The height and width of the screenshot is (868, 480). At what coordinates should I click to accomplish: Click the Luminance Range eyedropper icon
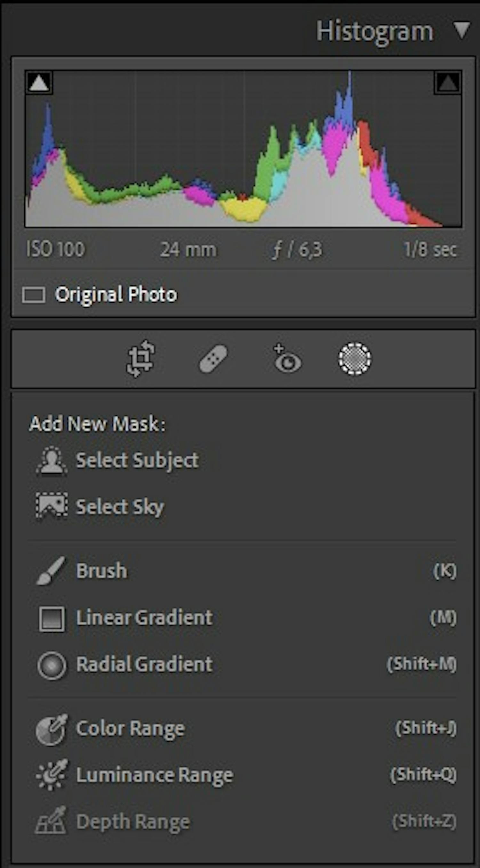[x=52, y=775]
